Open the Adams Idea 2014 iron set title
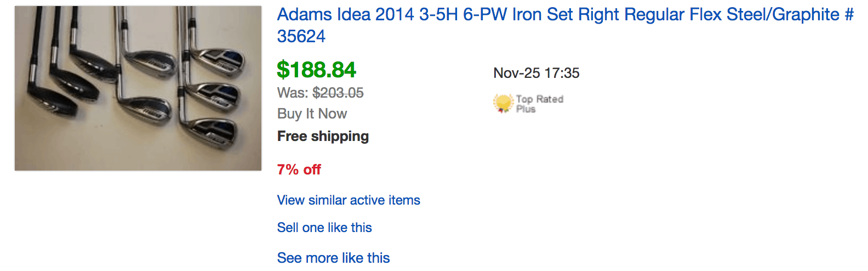This screenshot has height=271, width=868. click(565, 25)
